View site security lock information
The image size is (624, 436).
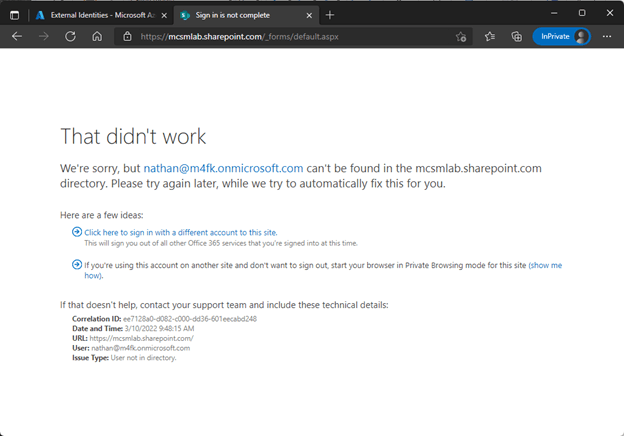click(127, 37)
